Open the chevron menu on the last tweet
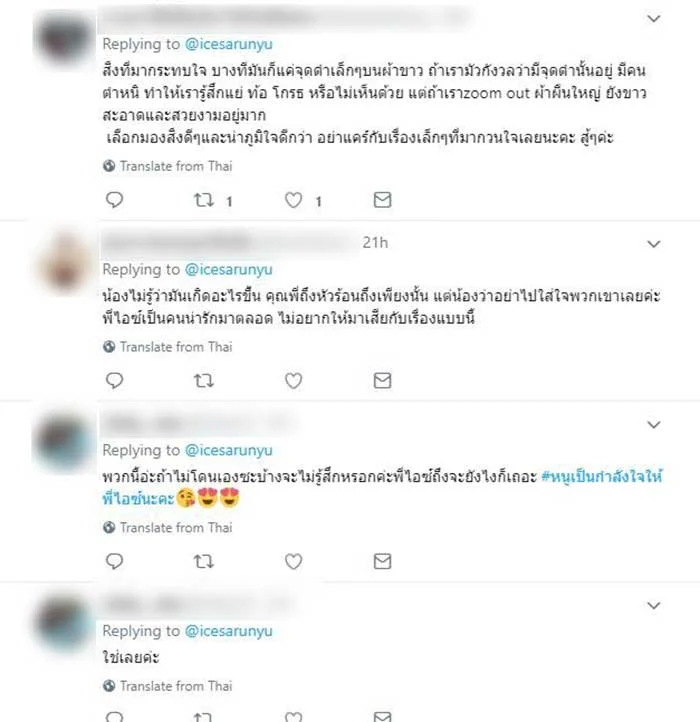Image resolution: width=700 pixels, height=722 pixels. click(654, 606)
